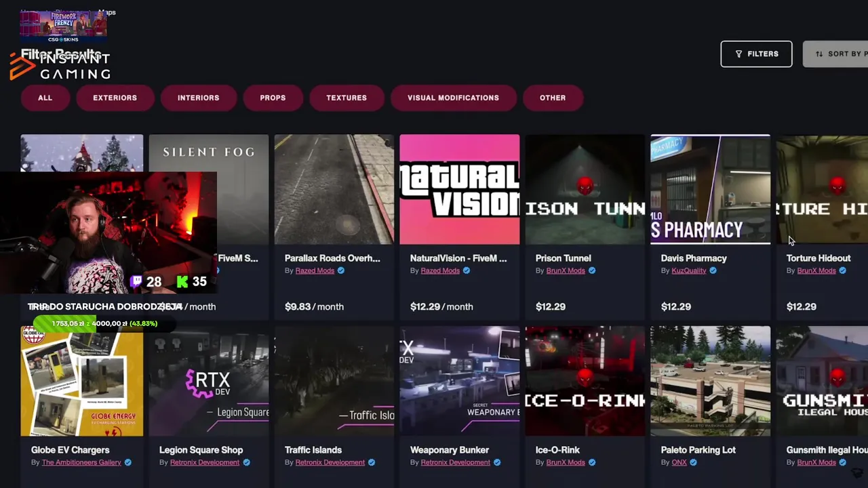The image size is (868, 488).
Task: Open Razed Mods author under NaturalVision
Action: point(440,270)
